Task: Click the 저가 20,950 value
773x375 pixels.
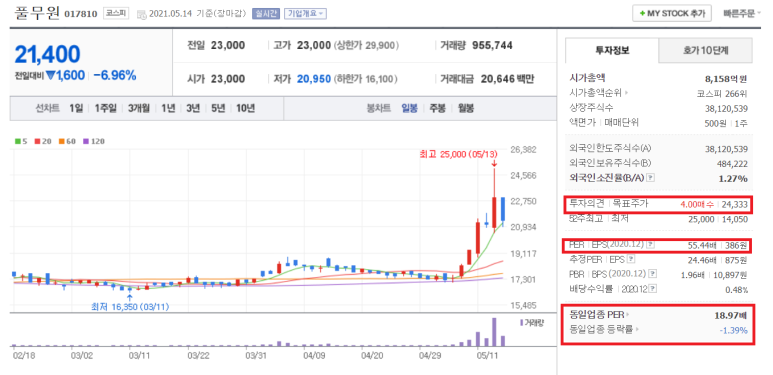Action: coord(314,78)
